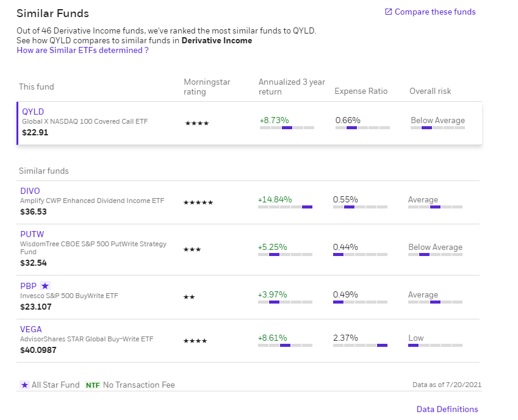Click the +8.61% return value
The height and width of the screenshot is (420, 518).
click(x=273, y=338)
